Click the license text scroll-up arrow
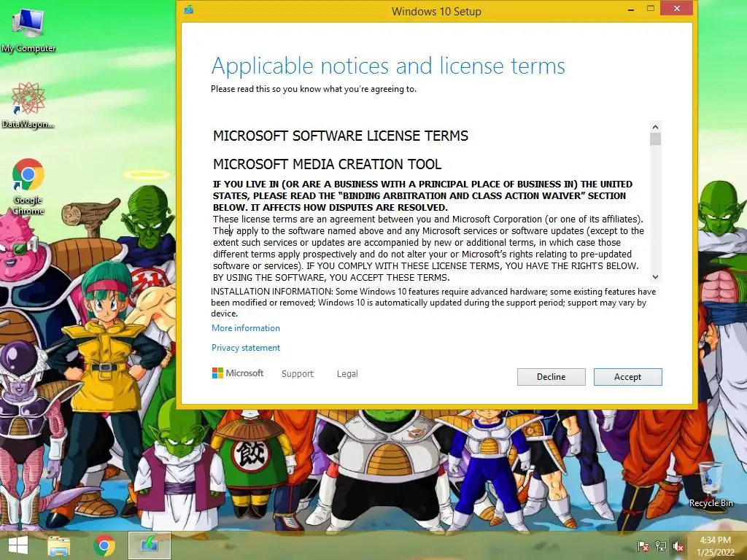This screenshot has height=560, width=747. coord(655,127)
